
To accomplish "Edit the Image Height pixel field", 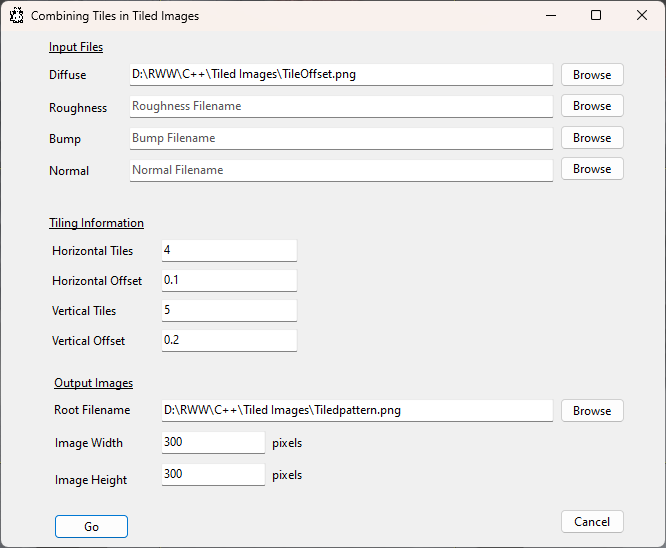I will point(212,474).
